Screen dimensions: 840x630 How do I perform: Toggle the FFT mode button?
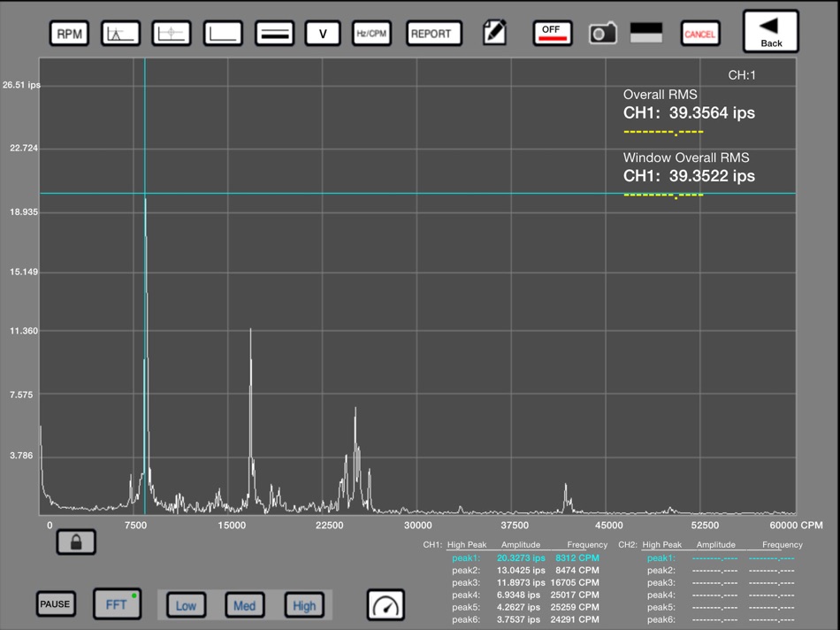pyautogui.click(x=118, y=604)
